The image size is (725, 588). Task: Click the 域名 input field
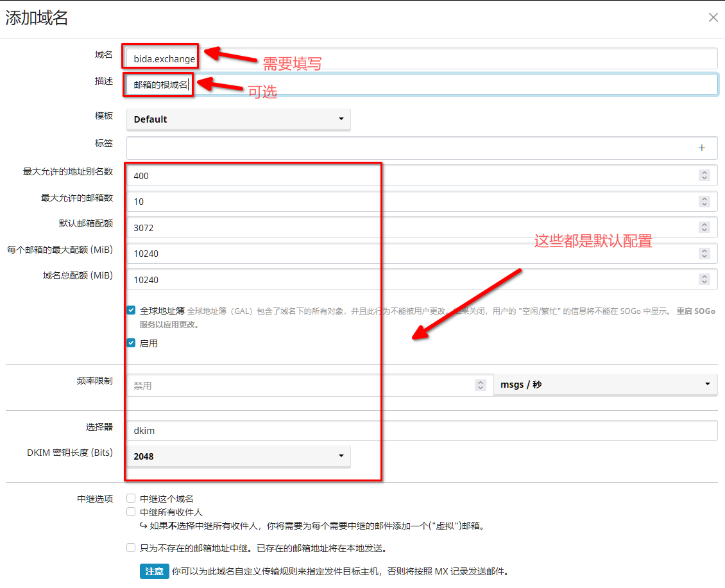tap(449, 58)
